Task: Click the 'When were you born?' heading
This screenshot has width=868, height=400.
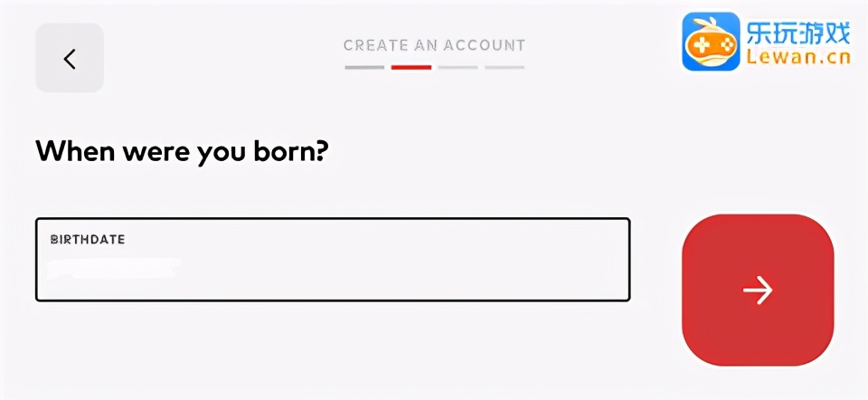Action: point(181,151)
